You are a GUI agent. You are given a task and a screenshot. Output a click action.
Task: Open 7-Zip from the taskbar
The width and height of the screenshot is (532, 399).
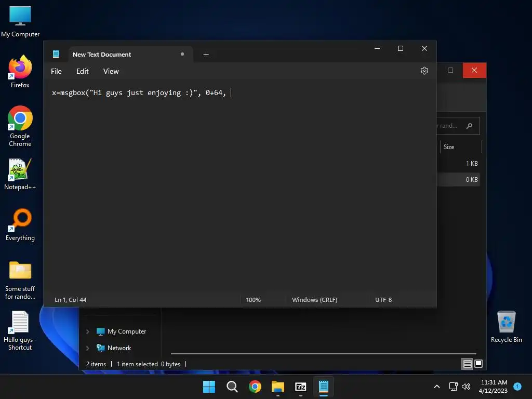coord(301,387)
